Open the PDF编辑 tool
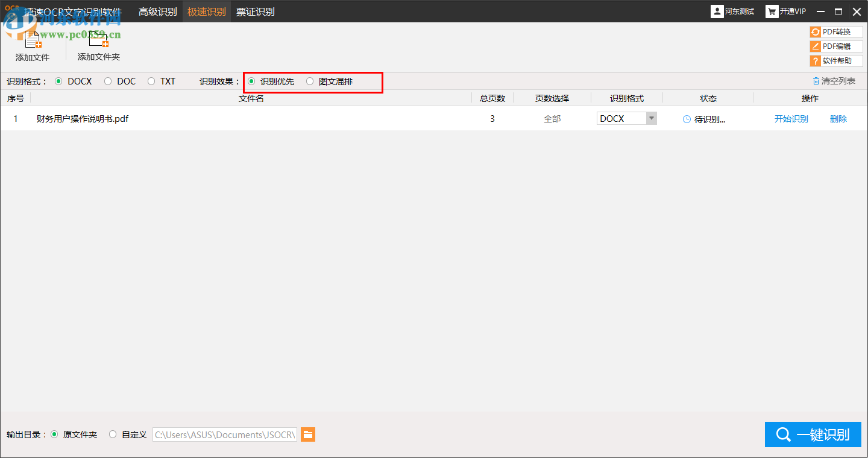The height and width of the screenshot is (458, 868). click(x=836, y=46)
